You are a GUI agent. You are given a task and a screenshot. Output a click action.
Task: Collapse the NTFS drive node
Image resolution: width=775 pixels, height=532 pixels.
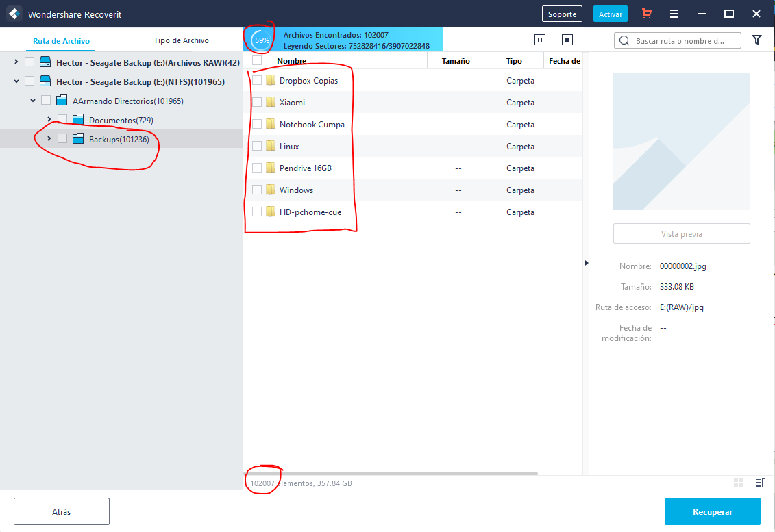click(x=16, y=81)
